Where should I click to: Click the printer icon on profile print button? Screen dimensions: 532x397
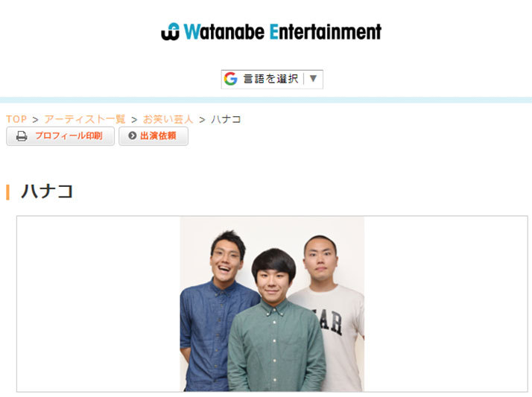tap(22, 136)
